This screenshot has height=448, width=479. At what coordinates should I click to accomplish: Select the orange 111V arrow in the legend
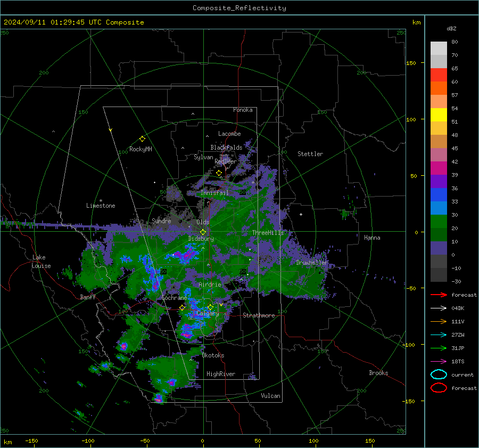tap(439, 321)
